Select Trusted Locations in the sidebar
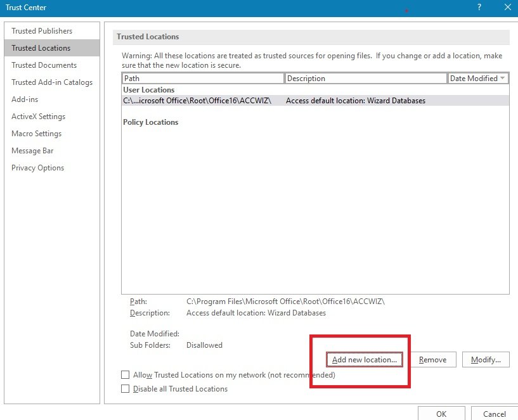The image size is (518, 420). 41,48
